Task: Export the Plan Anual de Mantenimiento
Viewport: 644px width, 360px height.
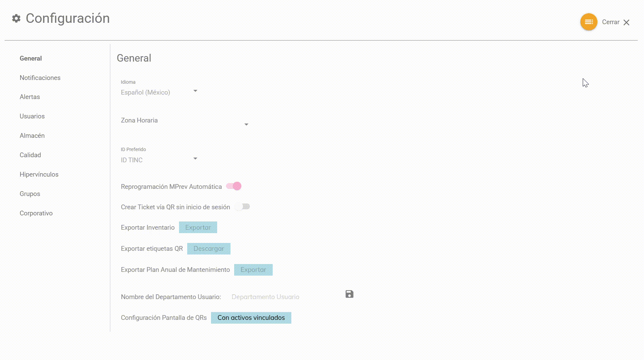Action: click(x=253, y=270)
